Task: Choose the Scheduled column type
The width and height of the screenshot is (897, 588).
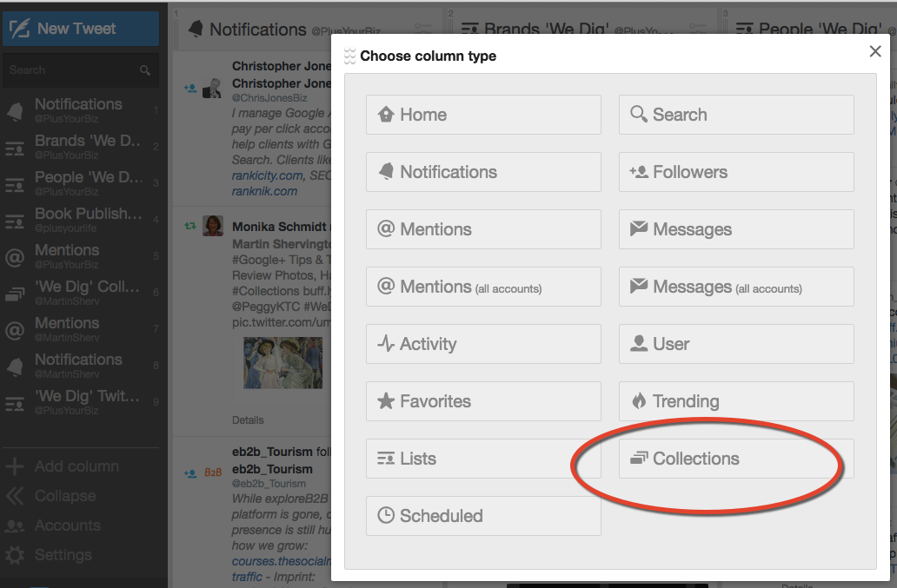Action: coord(483,516)
